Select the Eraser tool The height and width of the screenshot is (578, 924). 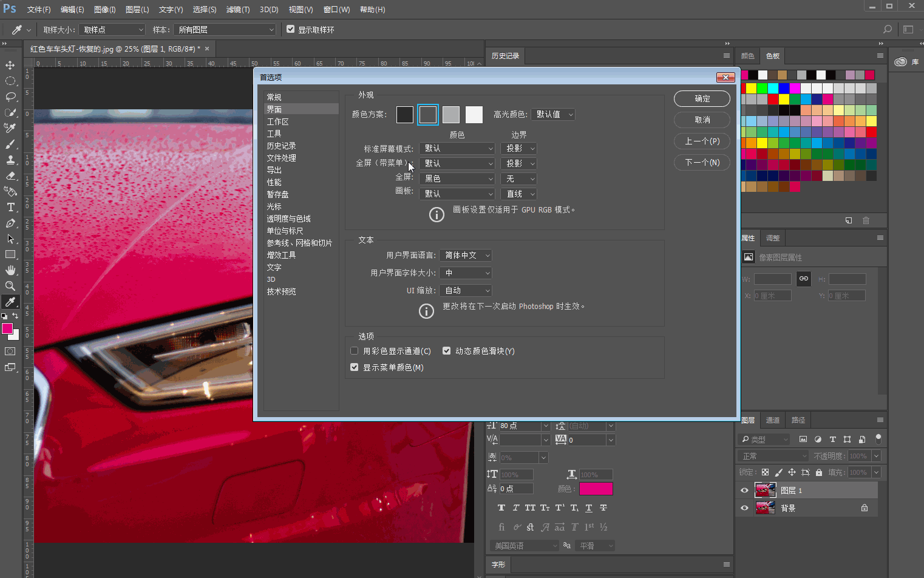(x=10, y=175)
